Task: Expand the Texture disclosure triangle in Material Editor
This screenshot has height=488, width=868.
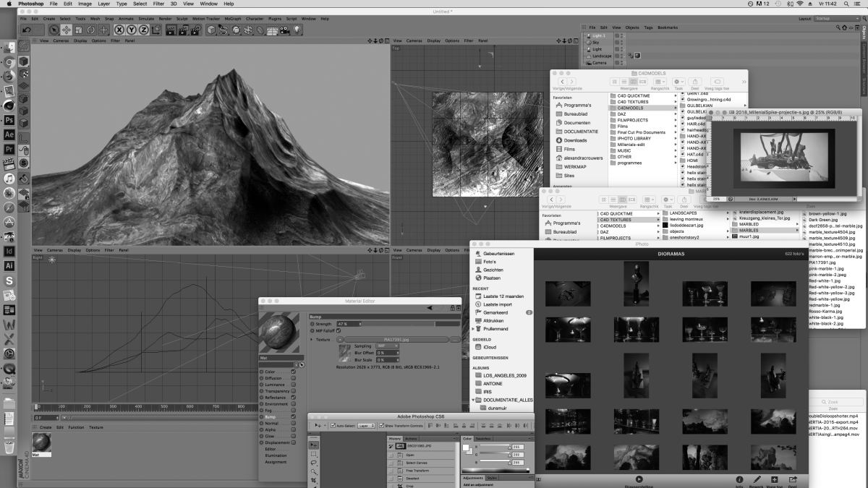Action: (x=312, y=339)
